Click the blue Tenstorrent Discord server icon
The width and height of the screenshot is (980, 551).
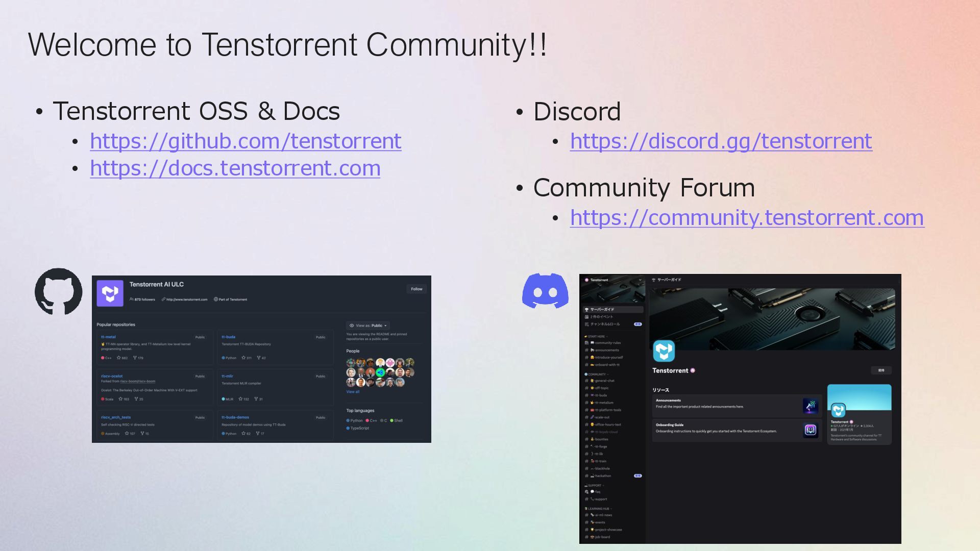click(664, 351)
